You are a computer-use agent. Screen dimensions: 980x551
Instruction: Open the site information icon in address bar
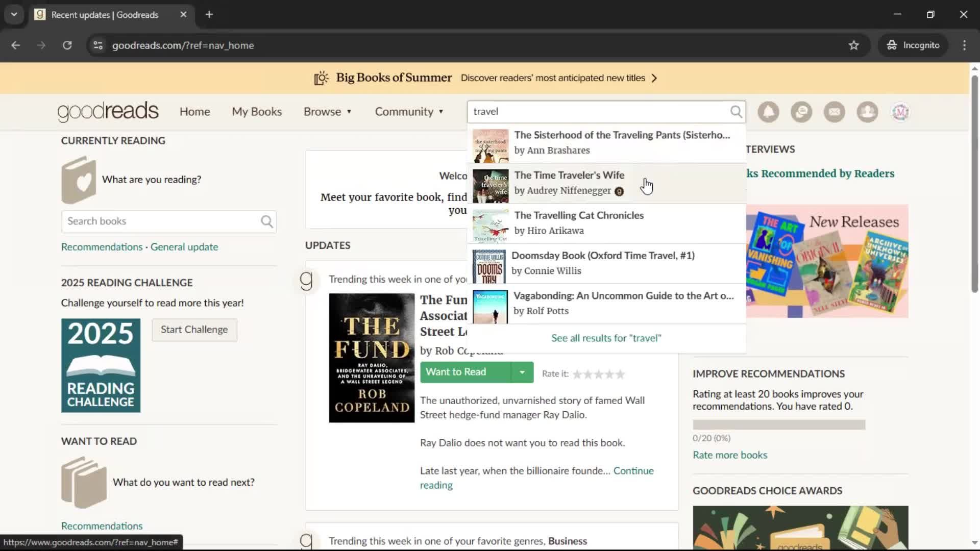[x=98, y=45]
